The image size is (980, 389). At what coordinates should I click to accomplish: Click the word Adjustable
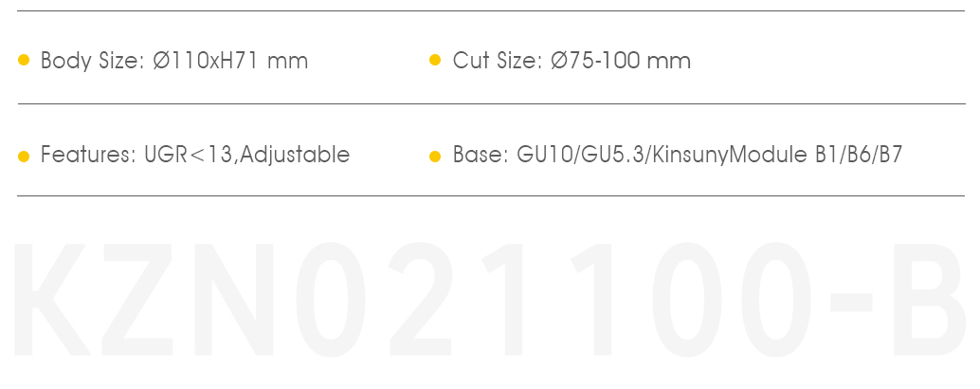[295, 155]
